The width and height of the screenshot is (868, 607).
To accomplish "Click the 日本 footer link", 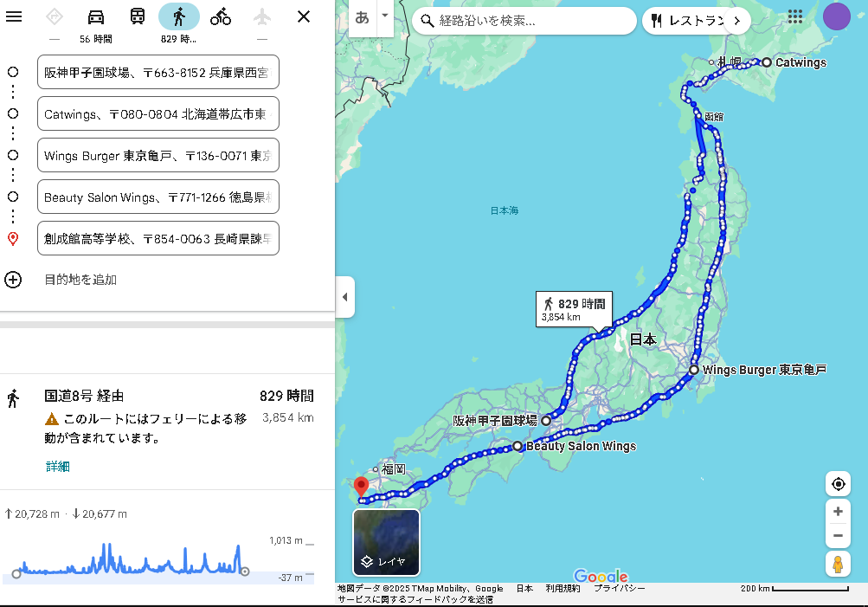I will [524, 588].
